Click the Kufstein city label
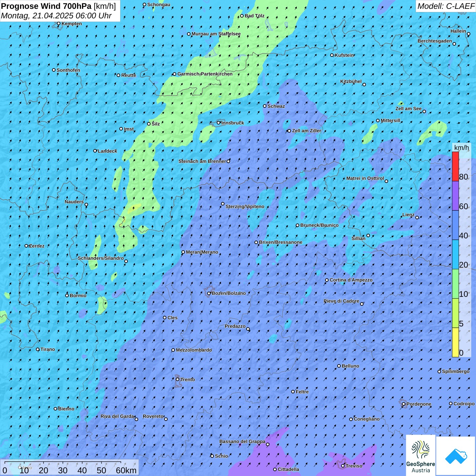The width and height of the screenshot is (476, 476). pyautogui.click(x=344, y=55)
